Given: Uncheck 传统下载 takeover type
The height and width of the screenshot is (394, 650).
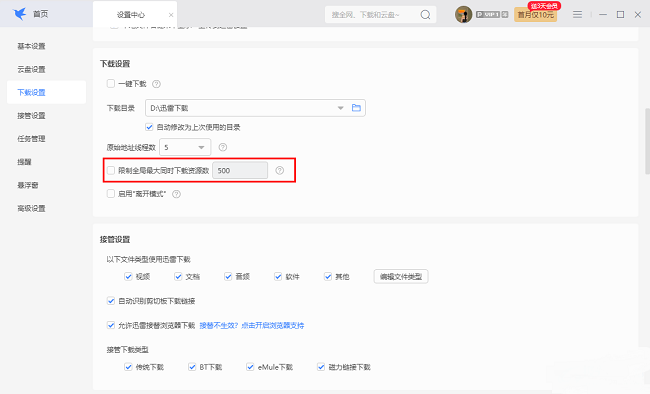Looking at the screenshot, I should (x=128, y=367).
